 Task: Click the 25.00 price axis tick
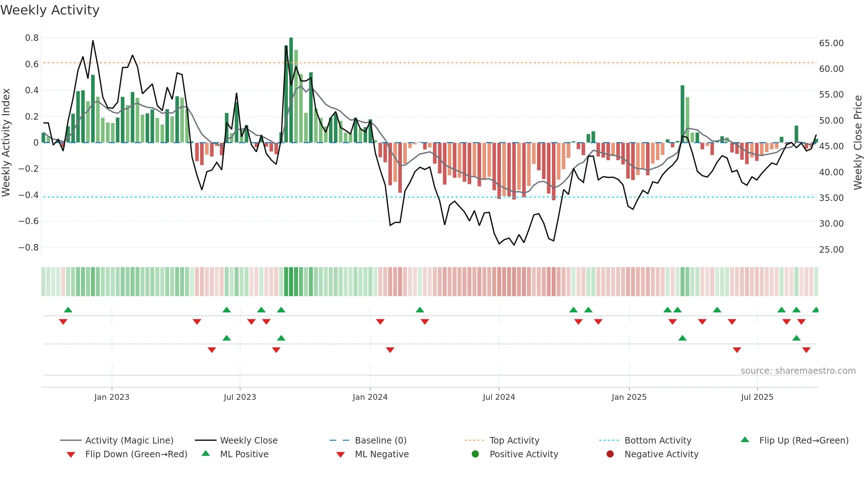click(831, 249)
